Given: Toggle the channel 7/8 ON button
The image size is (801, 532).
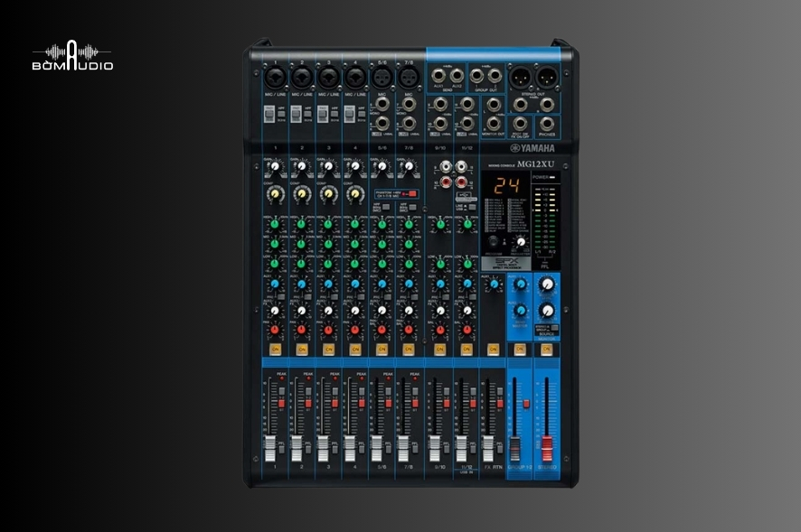Looking at the screenshot, I should tap(408, 350).
